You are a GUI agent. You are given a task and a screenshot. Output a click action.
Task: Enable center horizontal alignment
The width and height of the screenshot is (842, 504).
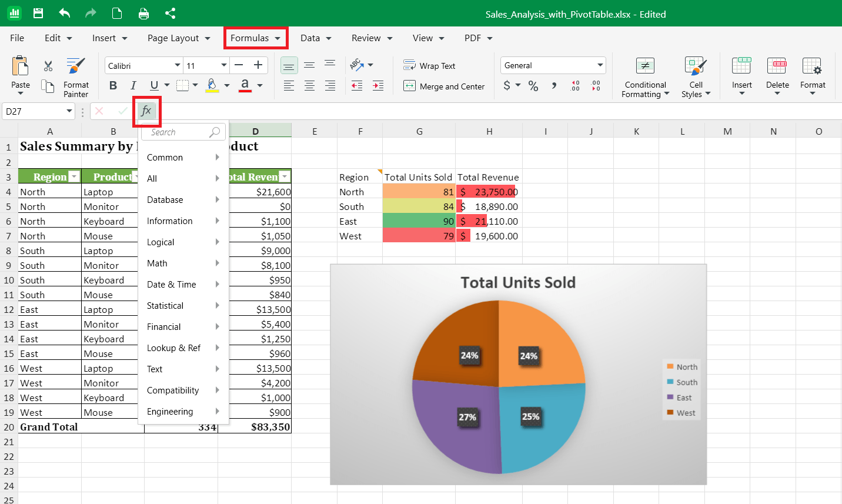pos(309,86)
